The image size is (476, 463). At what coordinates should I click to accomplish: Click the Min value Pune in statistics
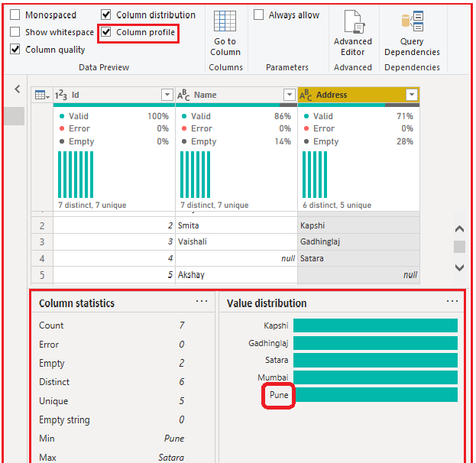coord(174,439)
